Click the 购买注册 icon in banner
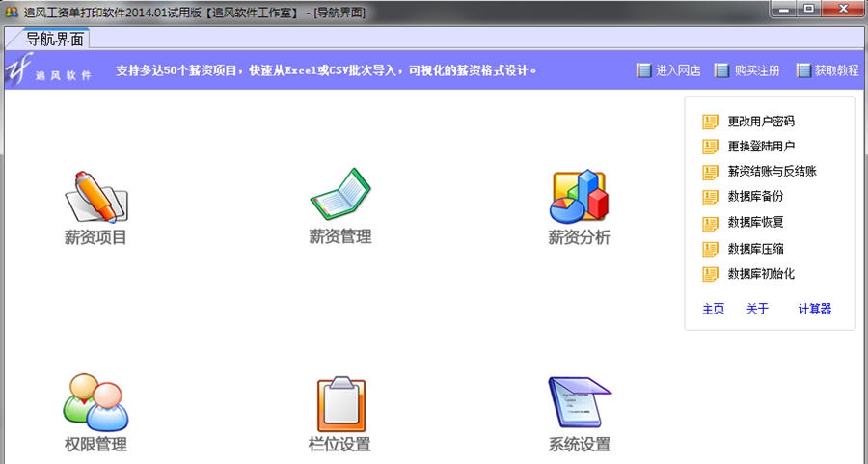868x464 pixels. (721, 70)
